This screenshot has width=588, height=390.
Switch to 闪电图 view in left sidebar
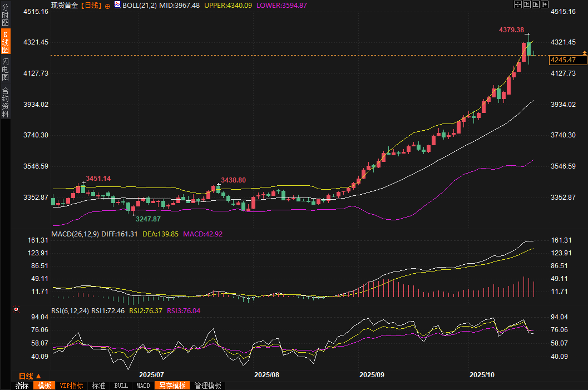[6, 69]
